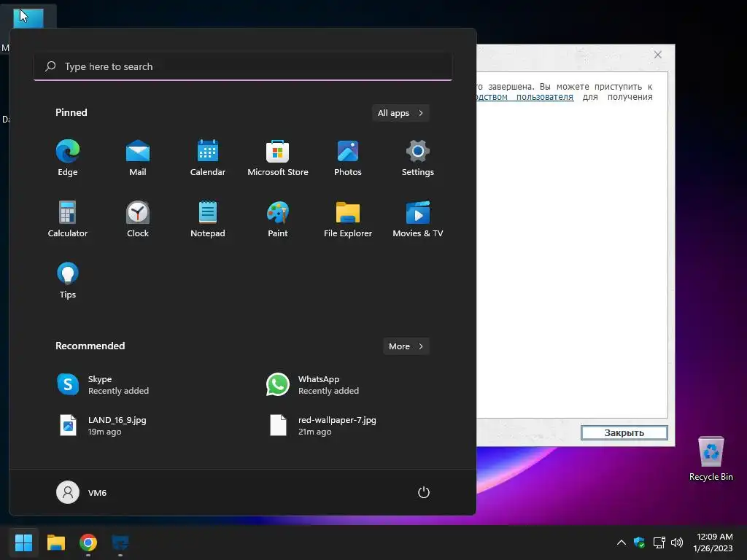Viewport: 747px width, 560px height.
Task: Open the Clock app
Action: pyautogui.click(x=138, y=219)
